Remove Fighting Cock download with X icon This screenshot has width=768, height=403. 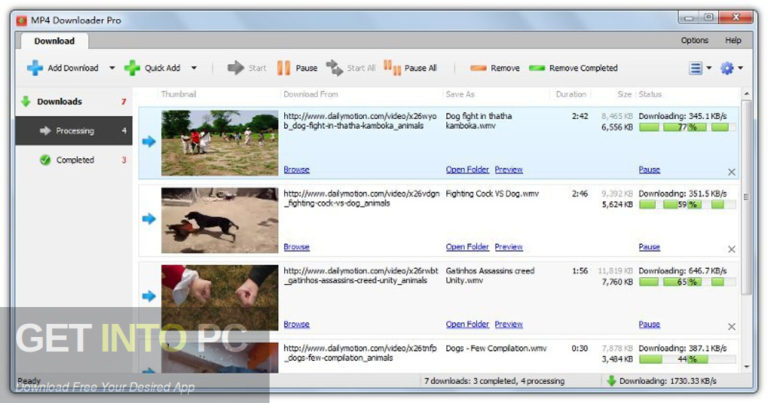tap(731, 249)
